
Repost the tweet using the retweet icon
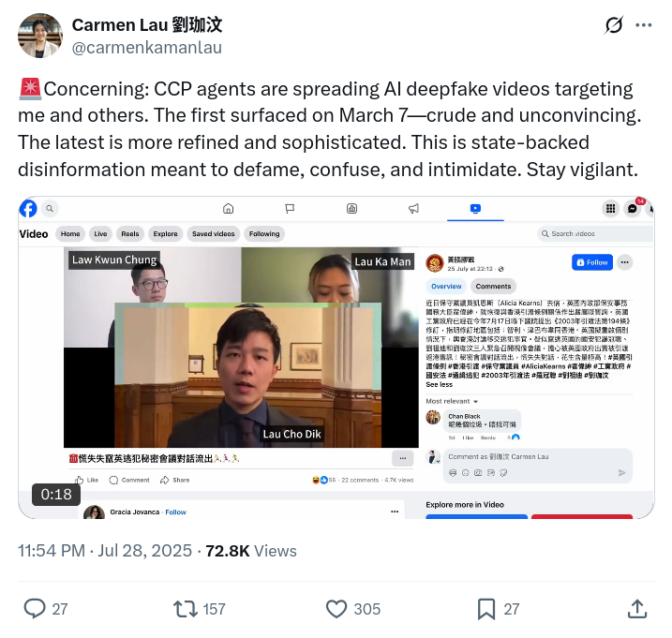(x=186, y=609)
